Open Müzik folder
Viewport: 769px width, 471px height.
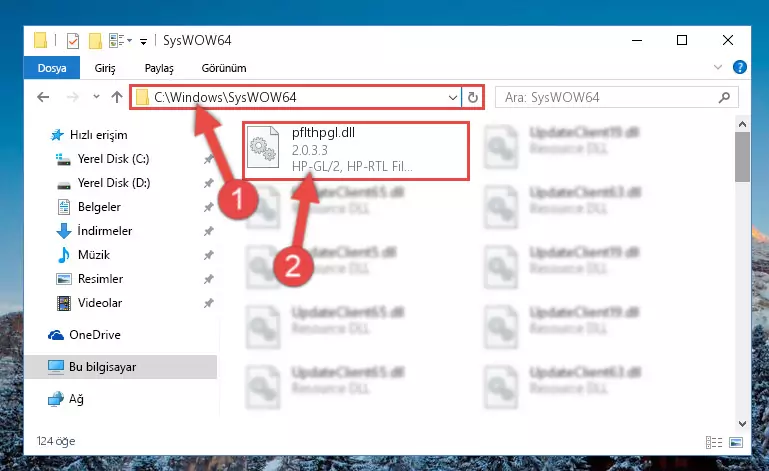pos(84,255)
